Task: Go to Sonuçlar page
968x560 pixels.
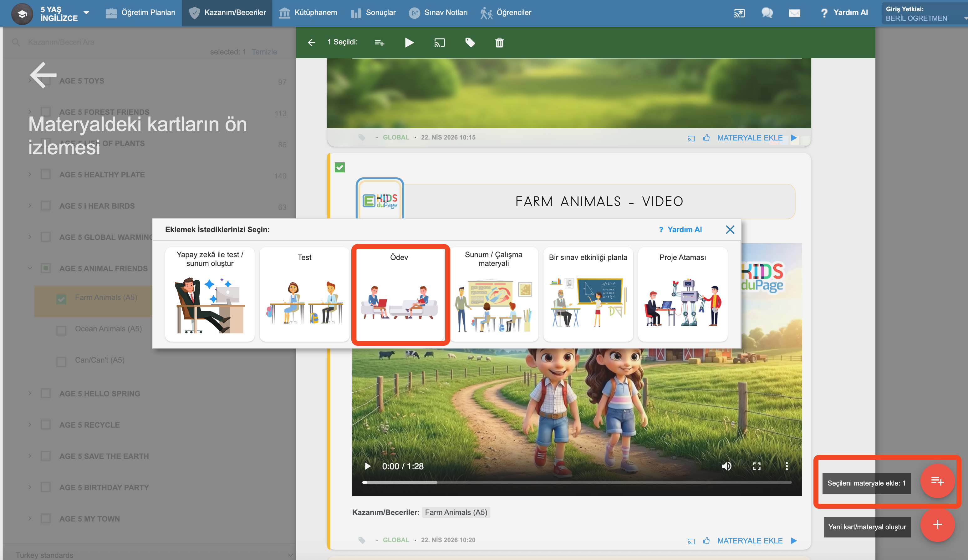Action: [x=373, y=13]
